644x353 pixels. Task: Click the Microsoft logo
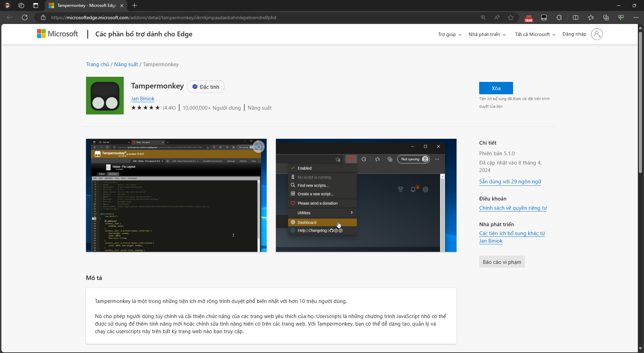pos(57,34)
